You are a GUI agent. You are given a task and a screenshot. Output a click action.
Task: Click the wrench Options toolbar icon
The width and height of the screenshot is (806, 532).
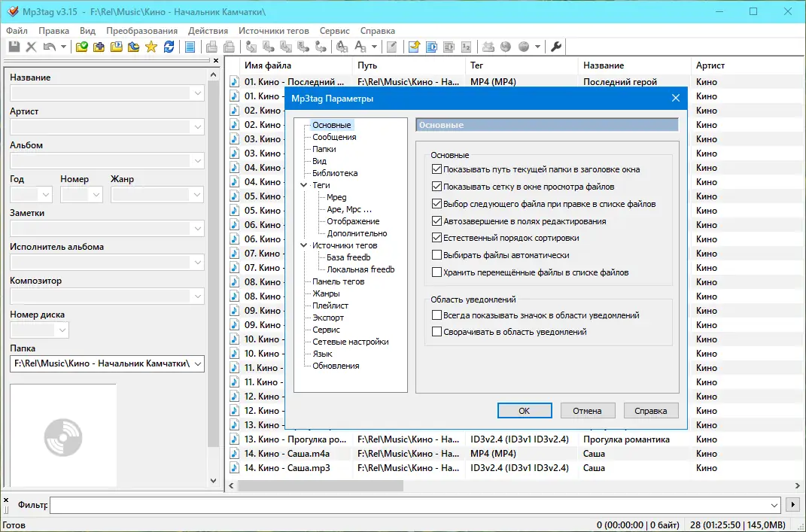555,47
